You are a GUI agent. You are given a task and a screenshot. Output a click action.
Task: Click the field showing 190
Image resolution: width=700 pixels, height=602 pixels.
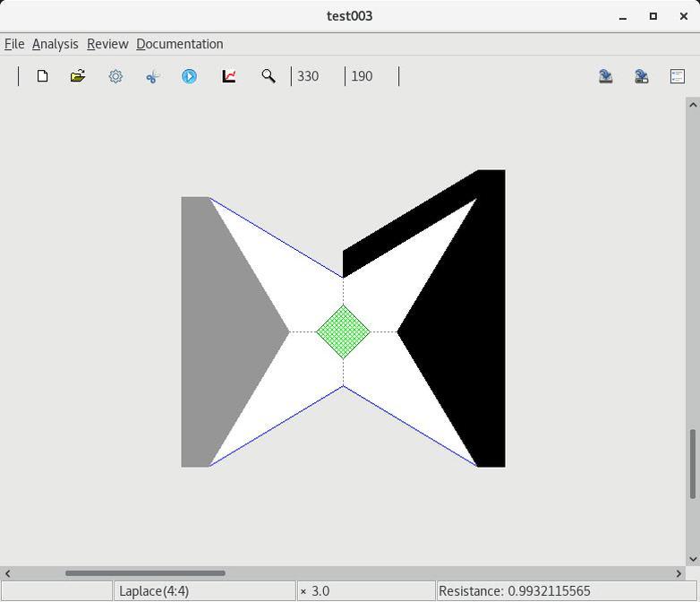point(371,76)
